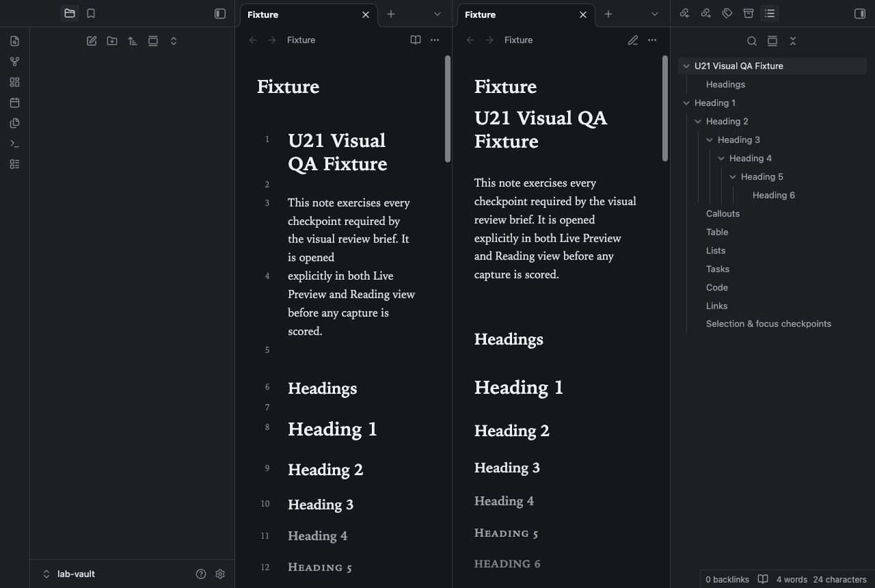
Task: Add a new tab in the right pane
Action: click(608, 14)
